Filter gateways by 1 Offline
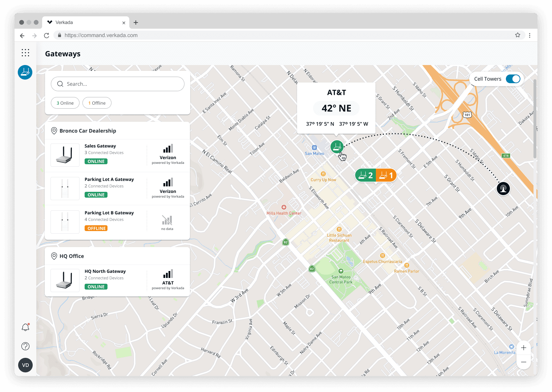The width and height of the screenshot is (552, 392). point(97,103)
